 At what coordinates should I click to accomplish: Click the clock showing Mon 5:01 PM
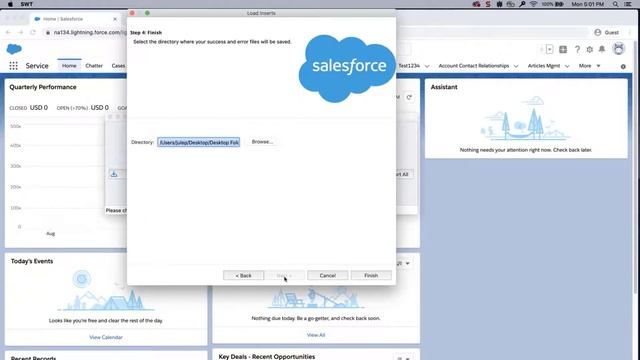[x=587, y=4]
